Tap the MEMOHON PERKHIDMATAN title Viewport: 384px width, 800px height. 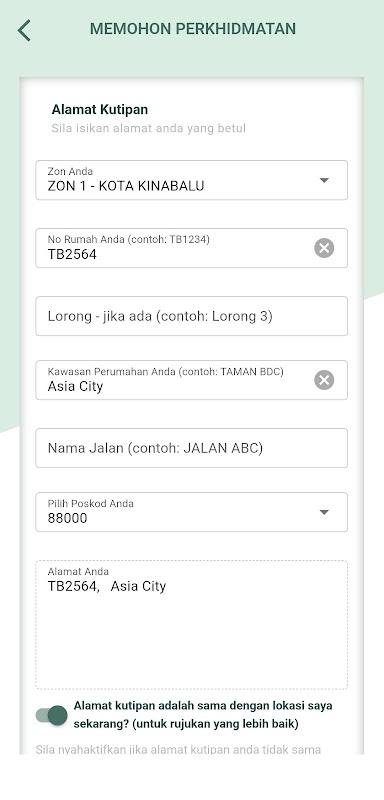click(193, 29)
